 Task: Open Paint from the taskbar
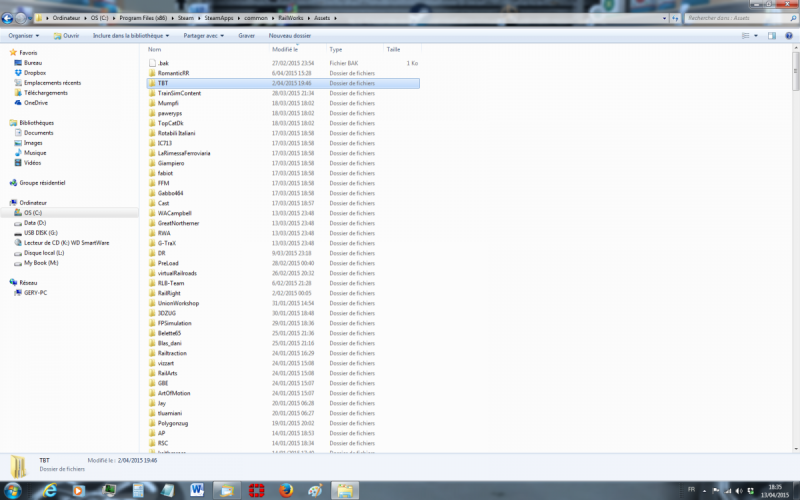pyautogui.click(x=315, y=490)
